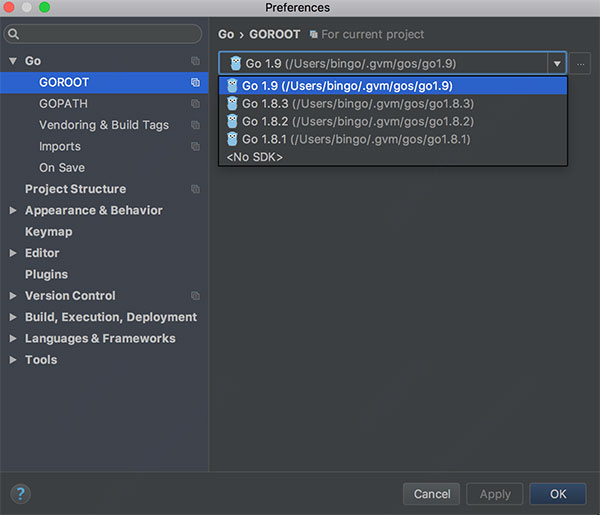The height and width of the screenshot is (515, 600).
Task: Choose Go 1.8.1 from SDK list
Action: click(393, 139)
